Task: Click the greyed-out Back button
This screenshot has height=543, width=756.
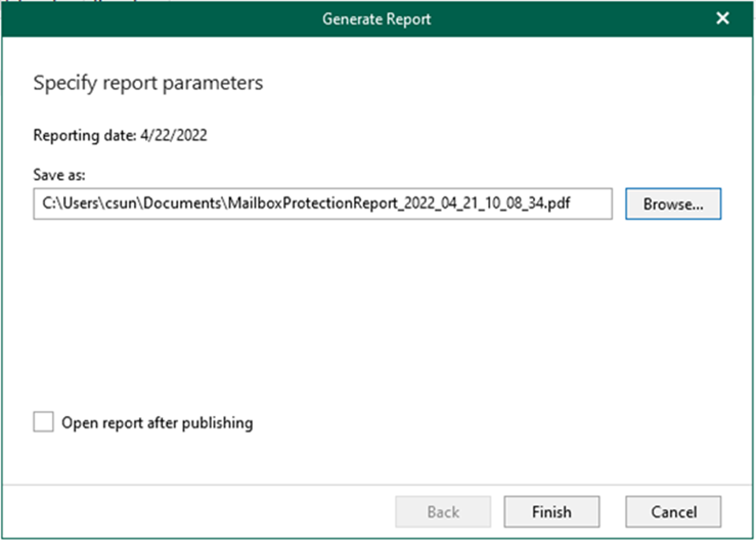Action: 443,511
